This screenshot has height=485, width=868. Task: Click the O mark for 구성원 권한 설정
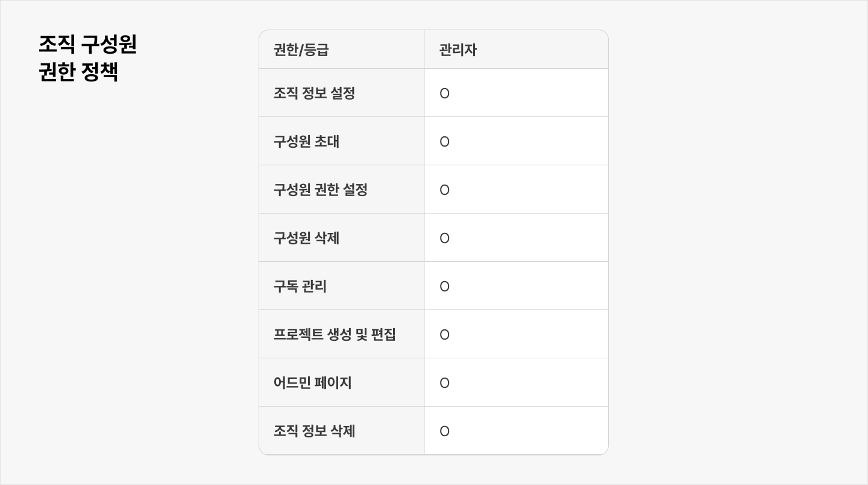[x=444, y=190]
